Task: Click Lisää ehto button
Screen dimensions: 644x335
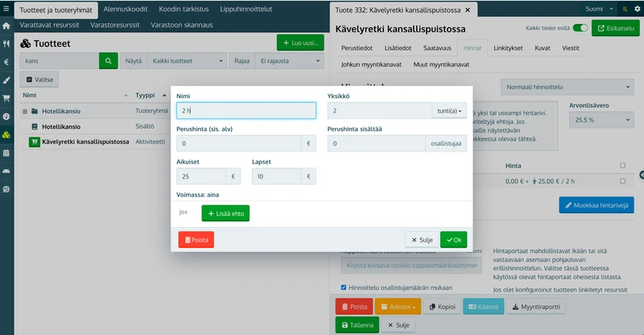Action: [225, 213]
